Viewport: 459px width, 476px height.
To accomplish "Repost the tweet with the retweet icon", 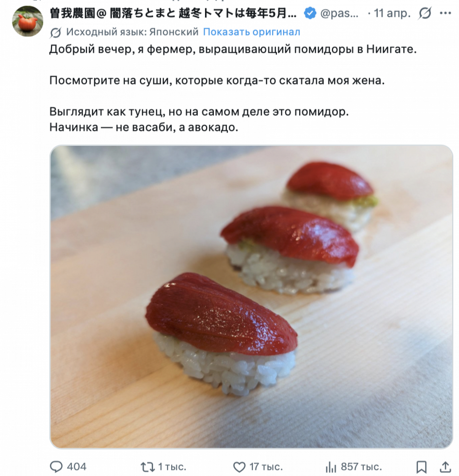I will coord(147,467).
